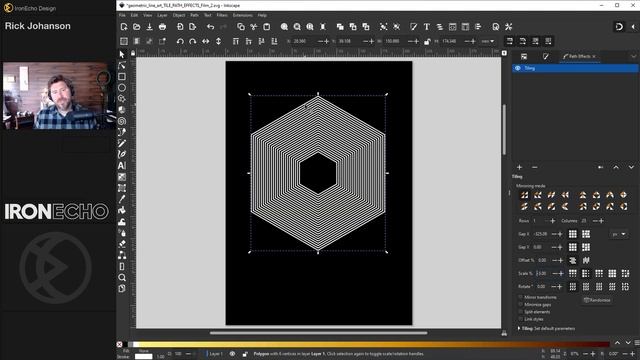Toggle layer lock in status bar
The image size is (640, 360).
(244, 354)
